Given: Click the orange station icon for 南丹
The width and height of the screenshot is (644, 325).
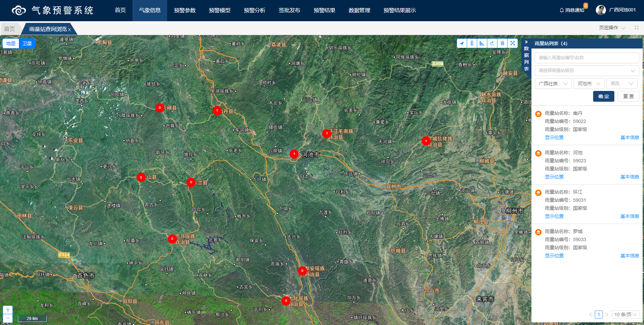Looking at the screenshot, I should [x=538, y=114].
